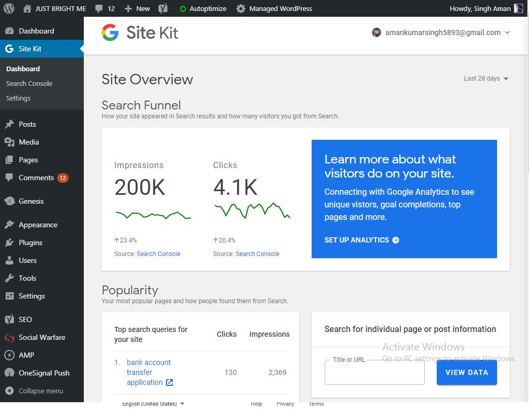Open Search Console source link under Impressions
Screen dimensions: 529x420
coord(159,254)
